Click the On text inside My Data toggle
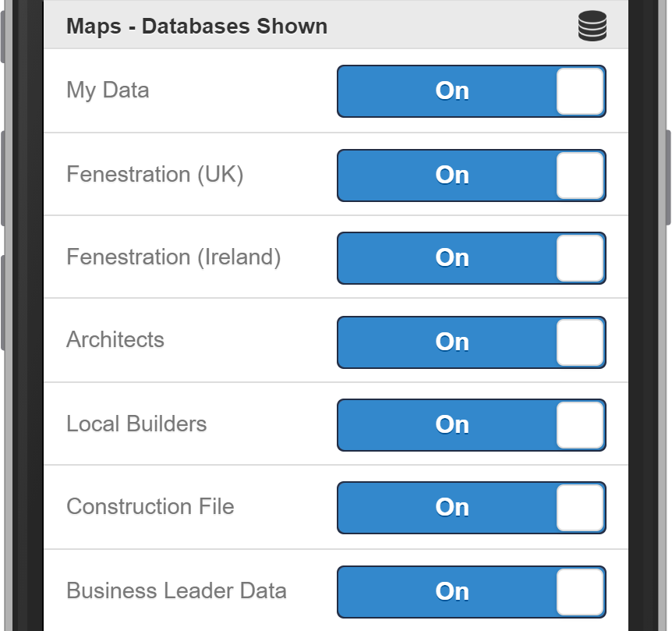 pyautogui.click(x=451, y=91)
